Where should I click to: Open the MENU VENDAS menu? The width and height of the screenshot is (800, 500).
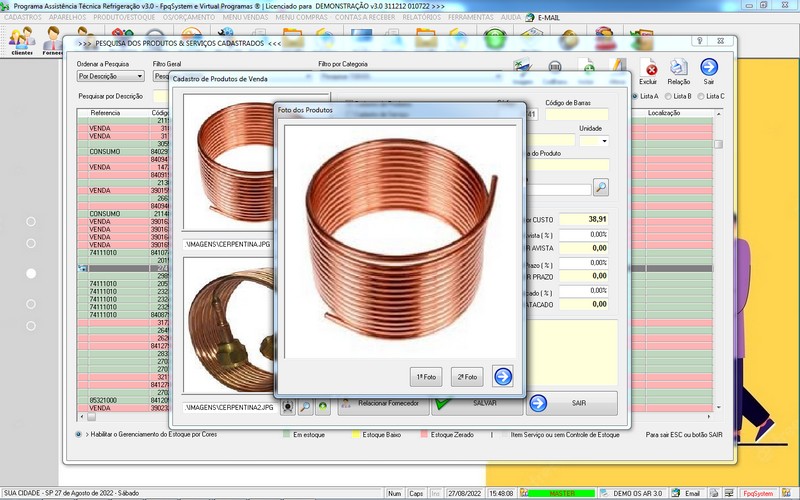[245, 17]
